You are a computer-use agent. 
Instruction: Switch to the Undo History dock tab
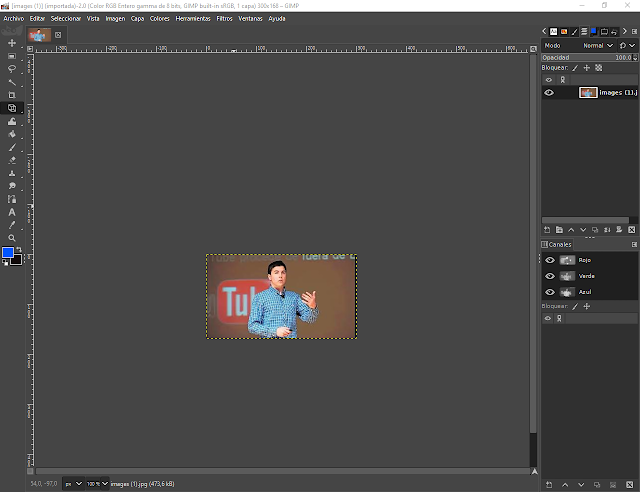click(614, 31)
